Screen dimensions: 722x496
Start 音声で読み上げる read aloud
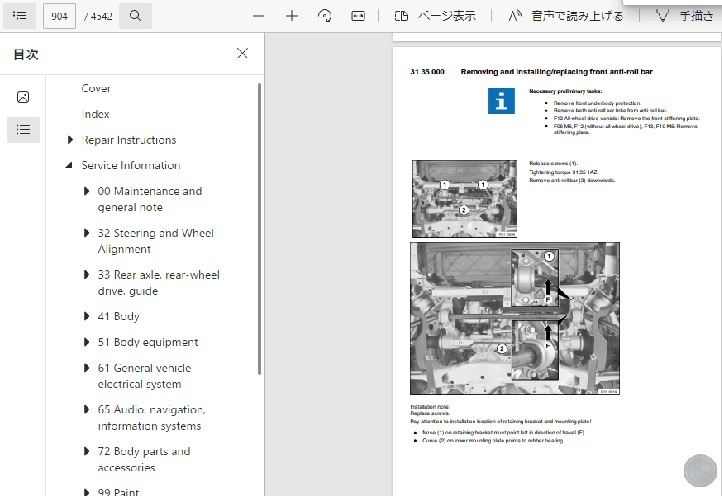point(565,16)
